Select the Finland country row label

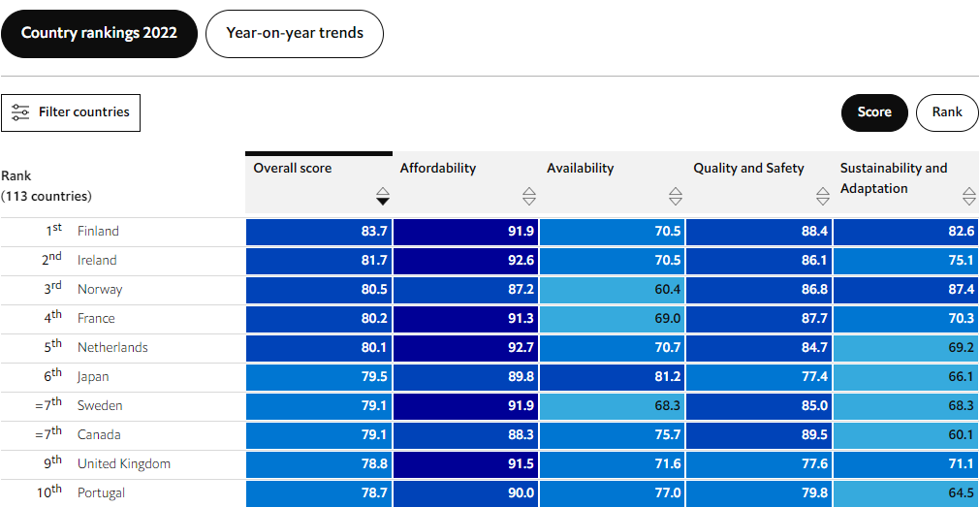[98, 232]
